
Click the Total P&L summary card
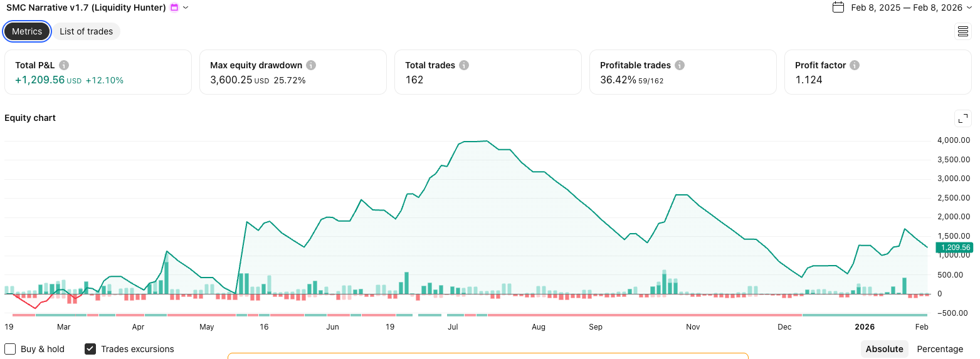click(98, 72)
